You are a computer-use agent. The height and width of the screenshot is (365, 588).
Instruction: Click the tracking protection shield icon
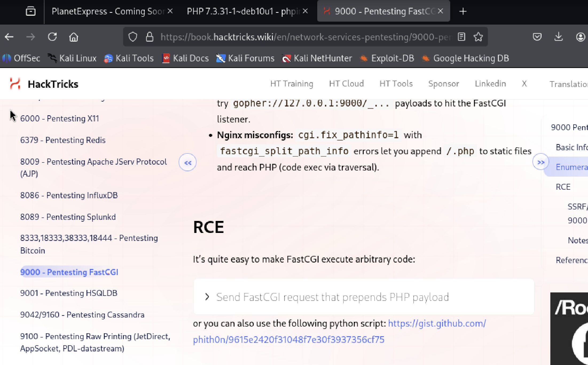[133, 37]
